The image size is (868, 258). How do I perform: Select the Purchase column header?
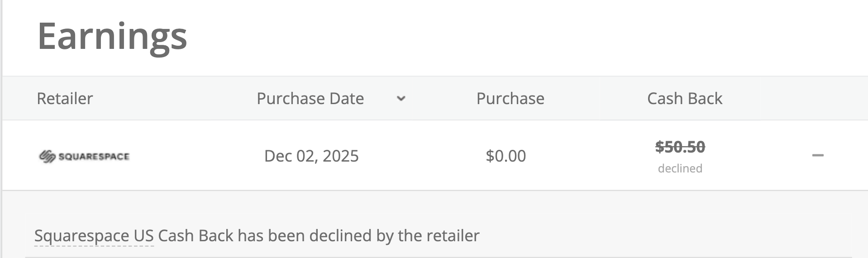pos(510,98)
